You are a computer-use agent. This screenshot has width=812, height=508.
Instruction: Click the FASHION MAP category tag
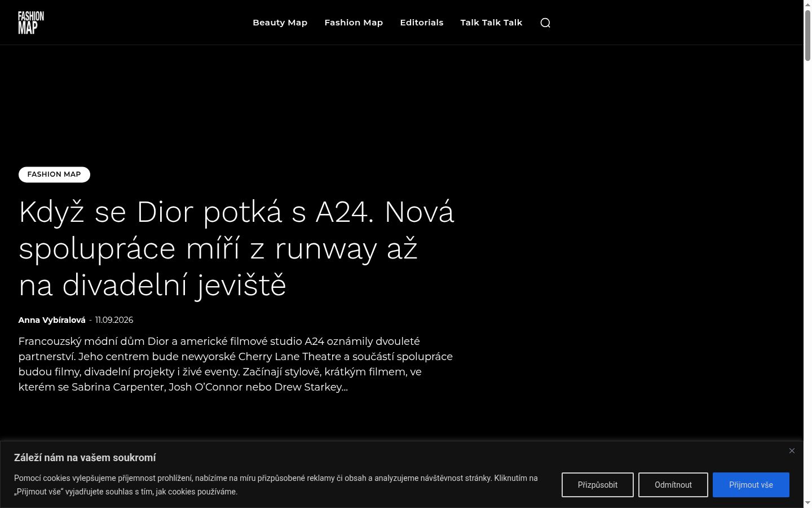54,174
